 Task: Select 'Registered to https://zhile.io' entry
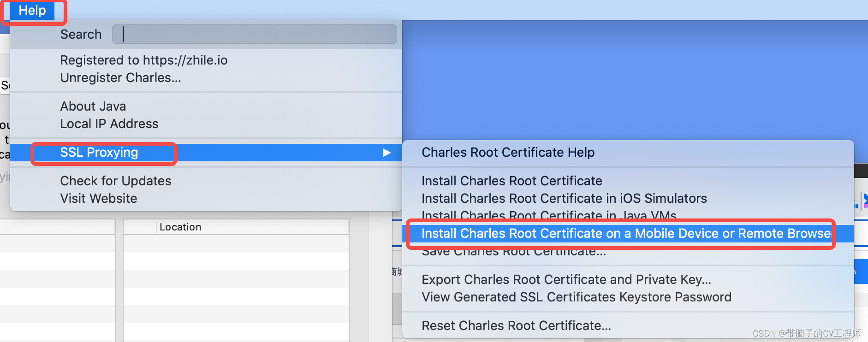point(143,60)
